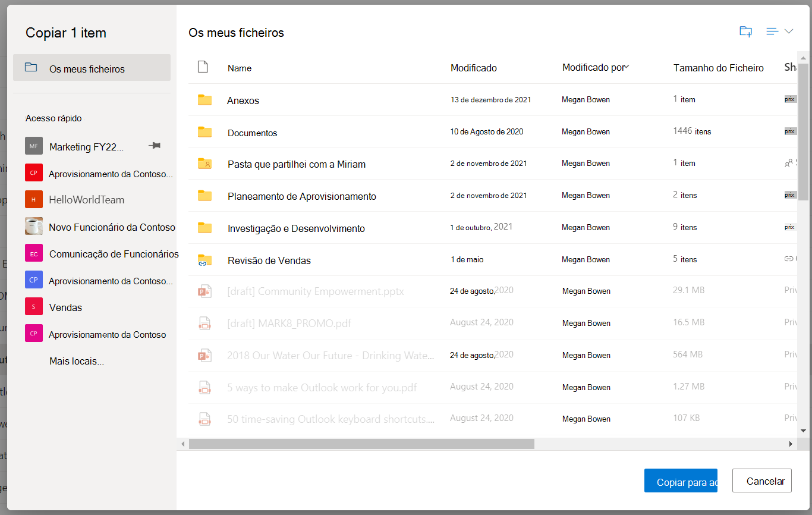Click the Copiar para aqui button
812x515 pixels.
681,481
